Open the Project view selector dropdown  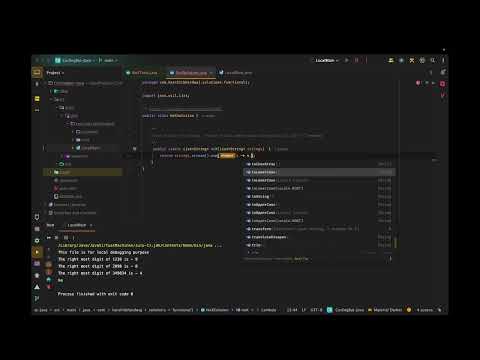pos(55,73)
